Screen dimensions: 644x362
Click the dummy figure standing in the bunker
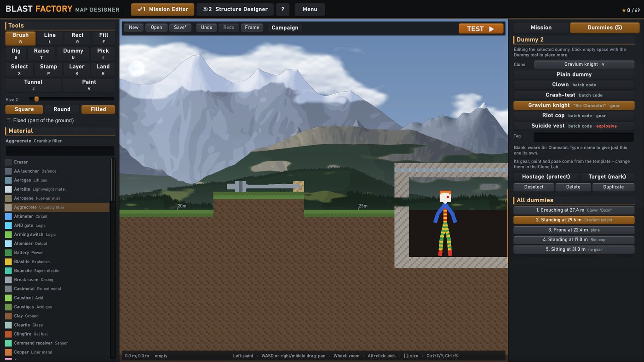[445, 224]
